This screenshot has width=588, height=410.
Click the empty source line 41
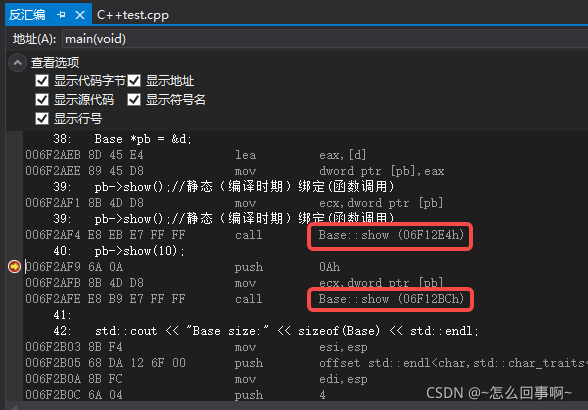tap(62, 315)
